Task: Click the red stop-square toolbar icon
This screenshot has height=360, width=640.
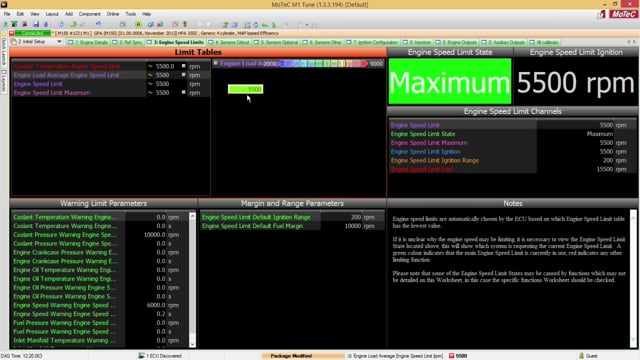Action: 175,24
